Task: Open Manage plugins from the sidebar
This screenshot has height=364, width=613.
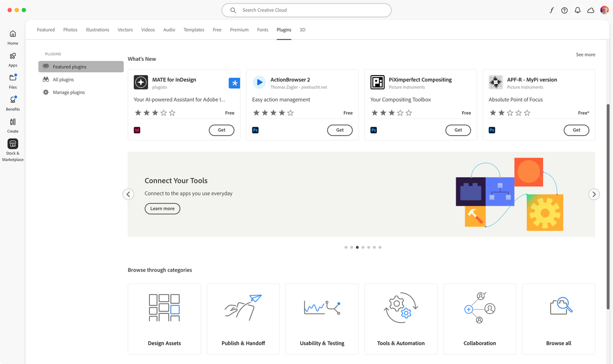Action: pyautogui.click(x=68, y=92)
